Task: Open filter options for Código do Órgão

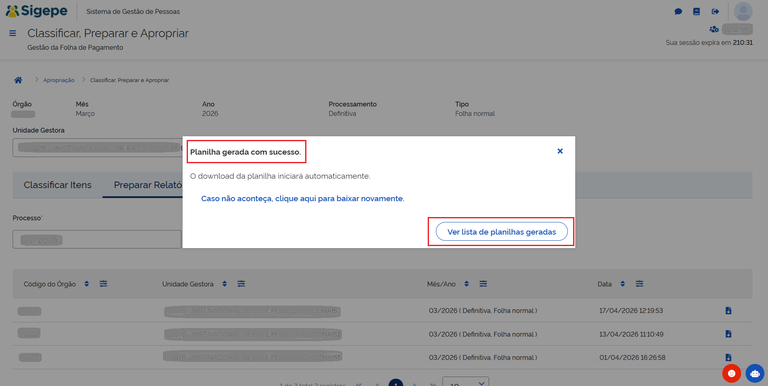Action: [x=103, y=284]
